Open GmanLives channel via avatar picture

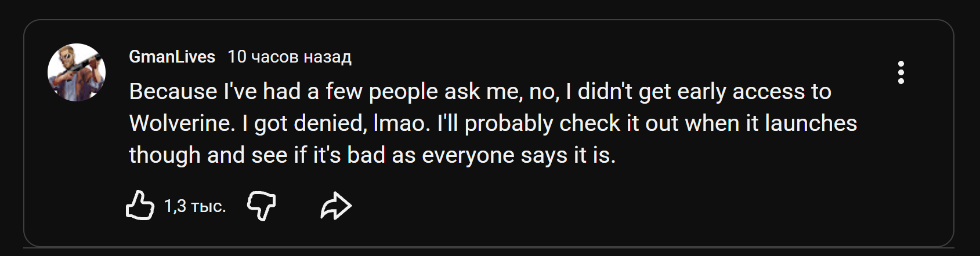click(77, 72)
